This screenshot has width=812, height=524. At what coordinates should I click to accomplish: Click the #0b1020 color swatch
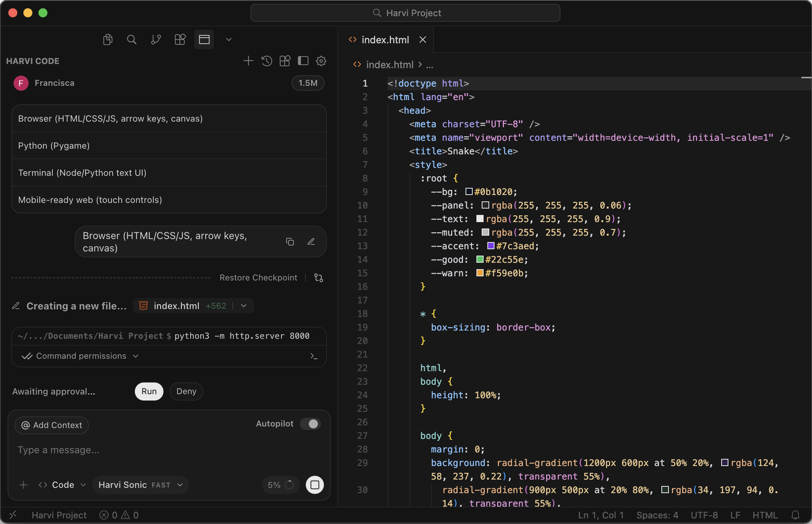[469, 192]
